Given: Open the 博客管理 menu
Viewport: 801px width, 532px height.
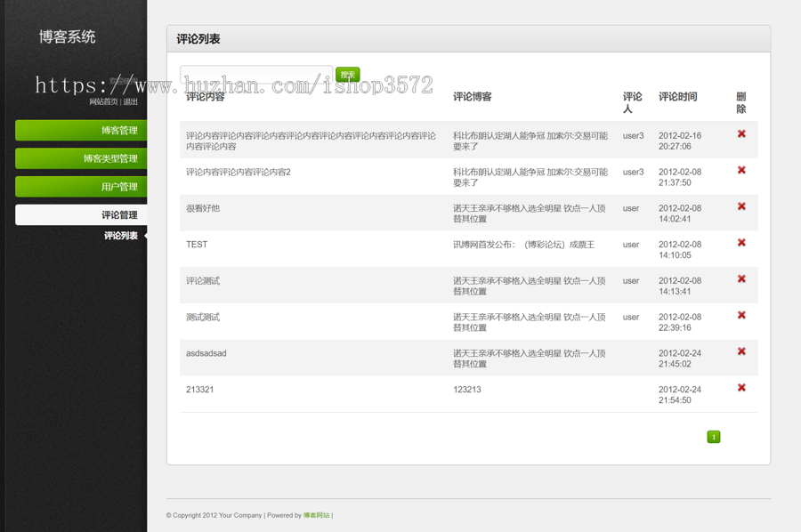Looking at the screenshot, I should point(81,130).
